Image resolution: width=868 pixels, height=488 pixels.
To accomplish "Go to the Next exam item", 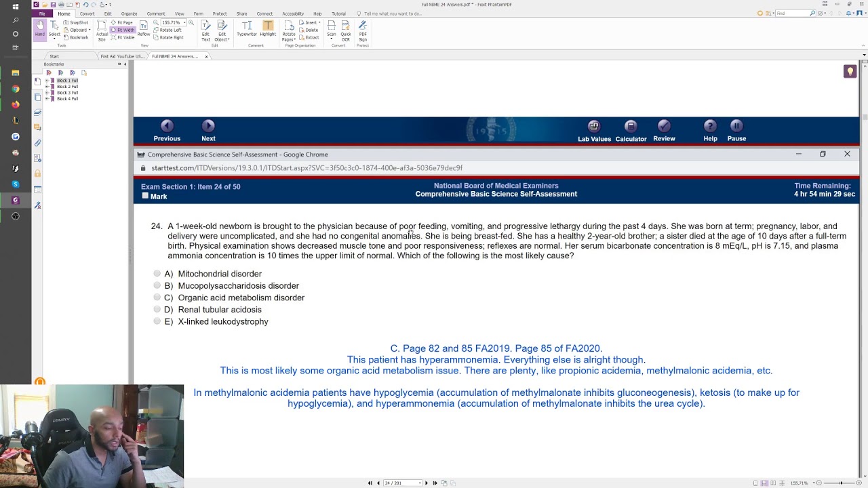I will click(208, 131).
